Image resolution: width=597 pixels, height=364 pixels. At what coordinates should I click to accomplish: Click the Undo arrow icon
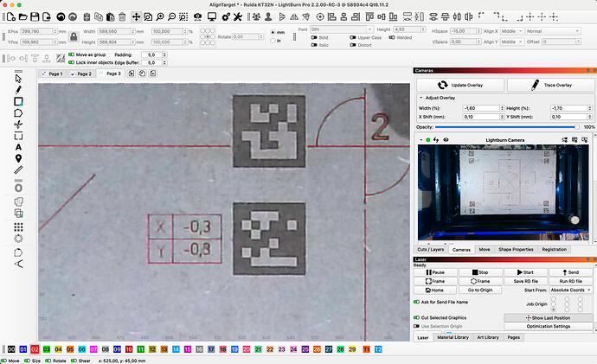click(x=61, y=16)
